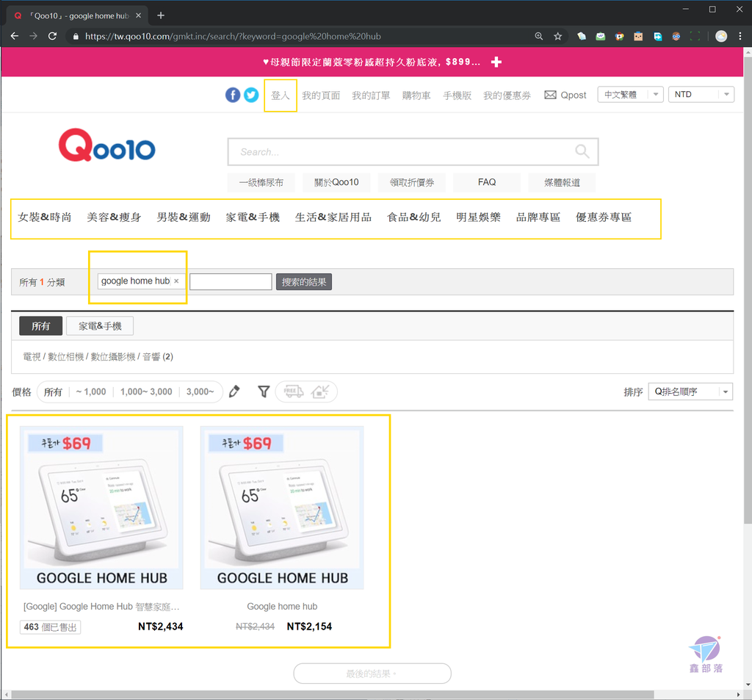The image size is (752, 700).
Task: Close the Qoo10 browser tab
Action: (138, 15)
